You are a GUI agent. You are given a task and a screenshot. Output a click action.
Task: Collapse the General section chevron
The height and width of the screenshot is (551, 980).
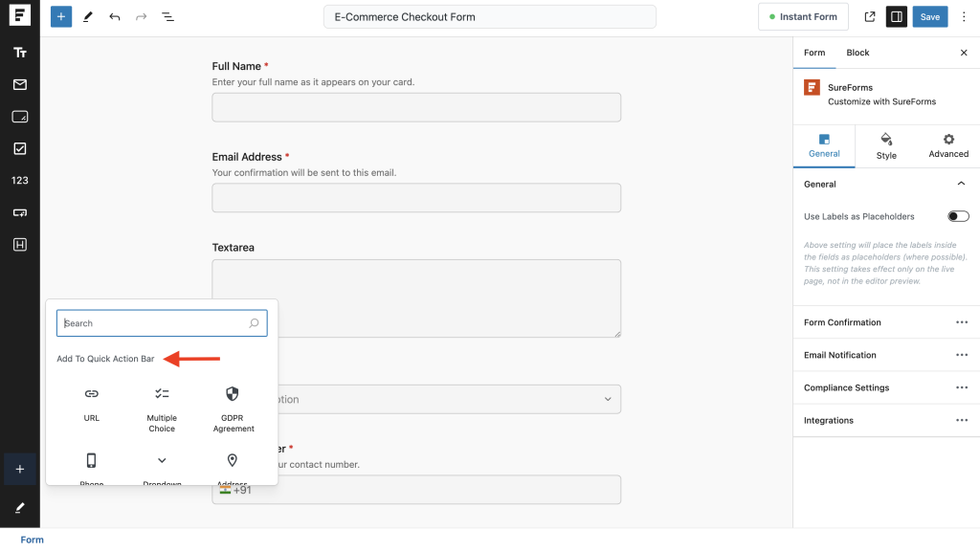pos(962,183)
